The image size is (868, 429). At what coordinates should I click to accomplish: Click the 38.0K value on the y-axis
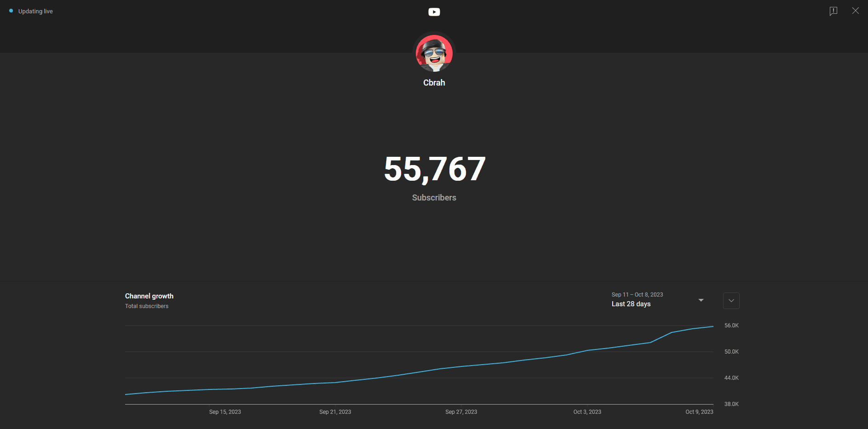click(731, 404)
